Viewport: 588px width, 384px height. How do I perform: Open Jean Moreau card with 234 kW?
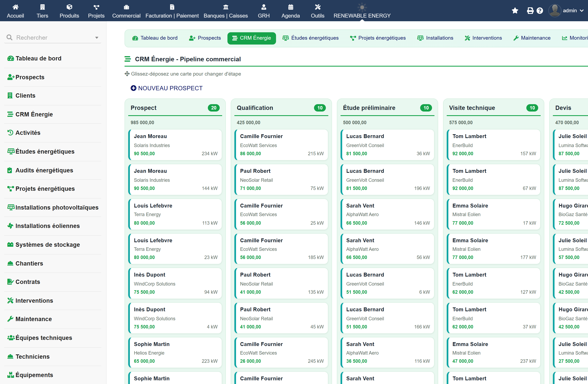click(x=175, y=145)
